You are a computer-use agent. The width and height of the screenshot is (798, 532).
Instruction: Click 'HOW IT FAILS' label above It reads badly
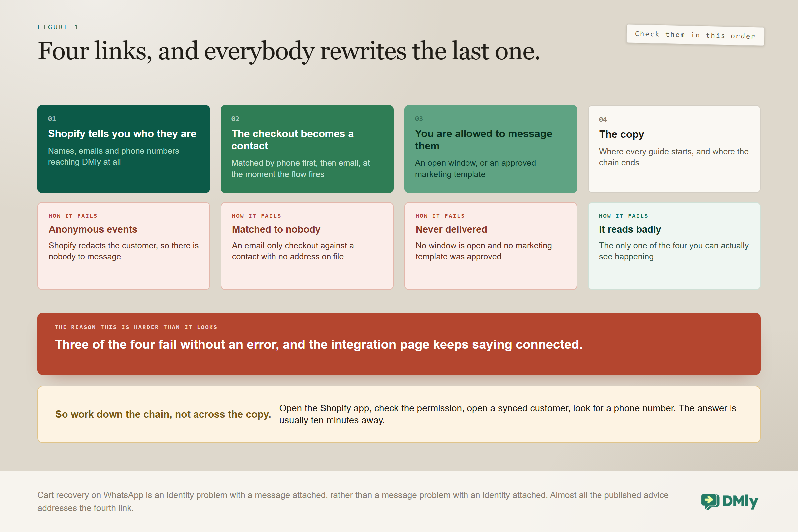tap(624, 216)
